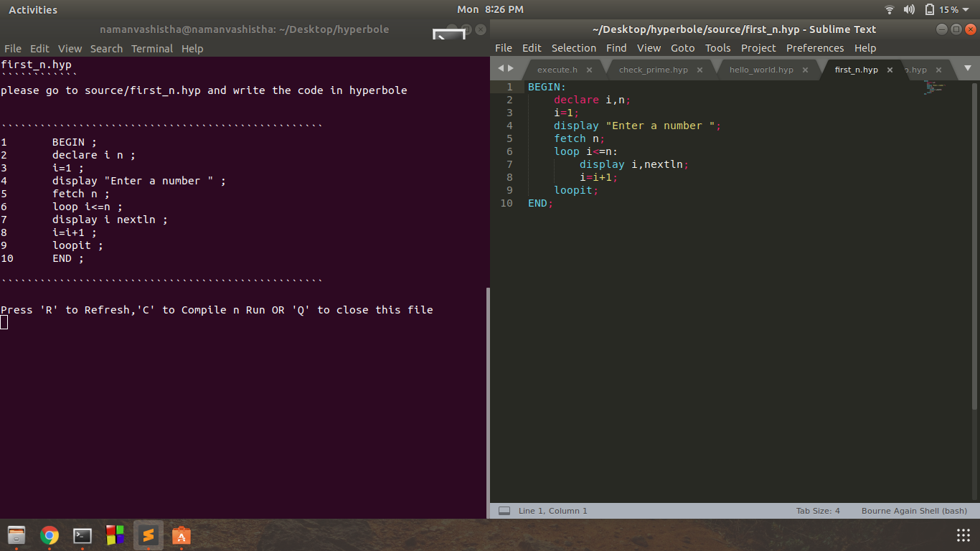Open the Preferences menu

815,48
